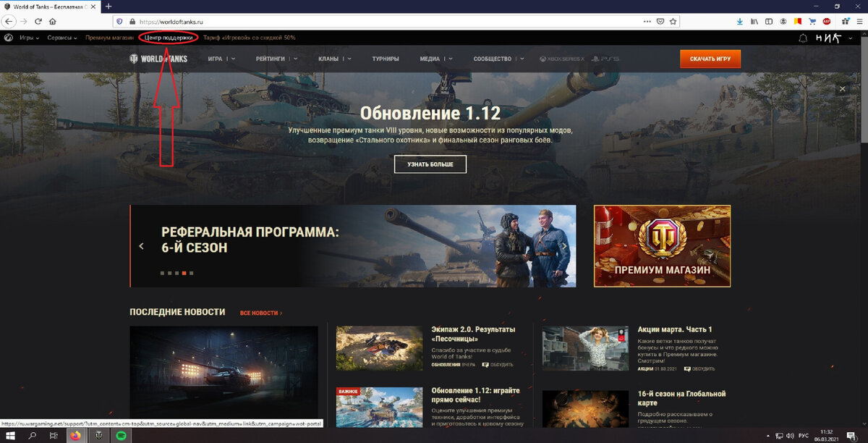Open Windows taskbar search icon
The width and height of the screenshot is (868, 443).
click(33, 436)
